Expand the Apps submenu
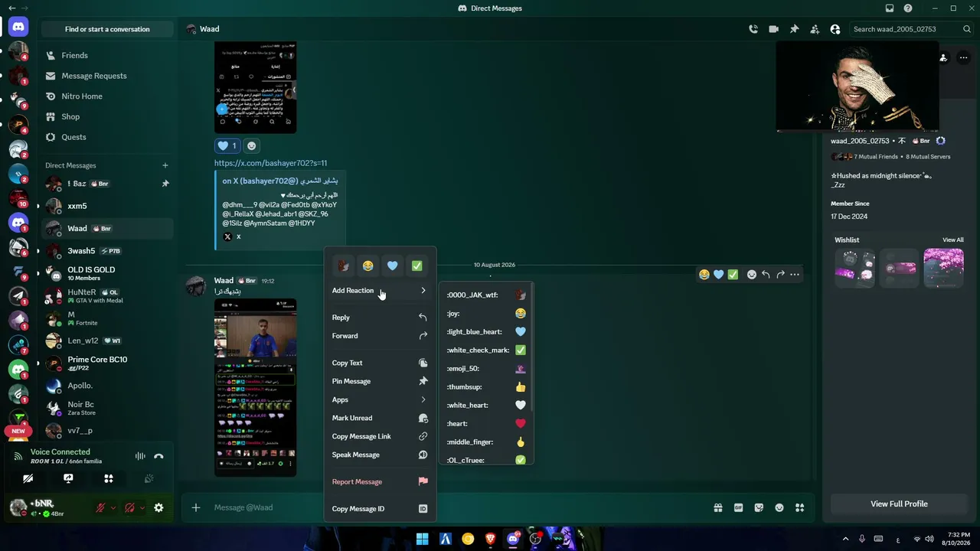The height and width of the screenshot is (551, 980). [x=380, y=399]
